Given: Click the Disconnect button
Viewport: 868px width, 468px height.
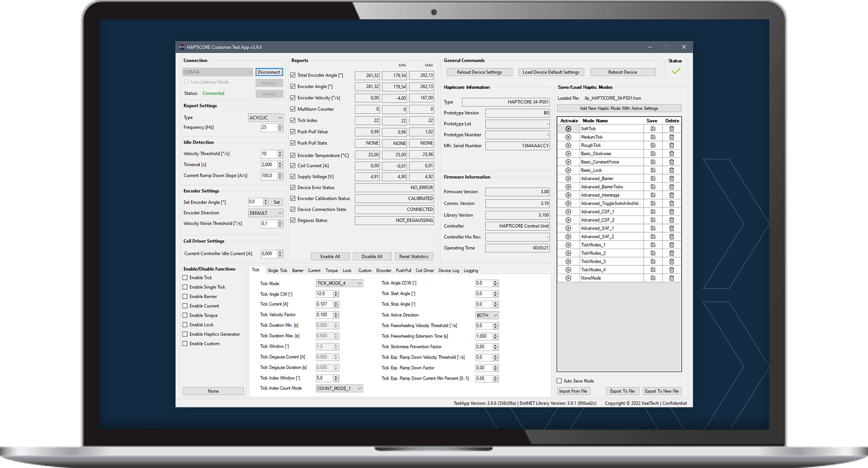Looking at the screenshot, I should point(269,72).
